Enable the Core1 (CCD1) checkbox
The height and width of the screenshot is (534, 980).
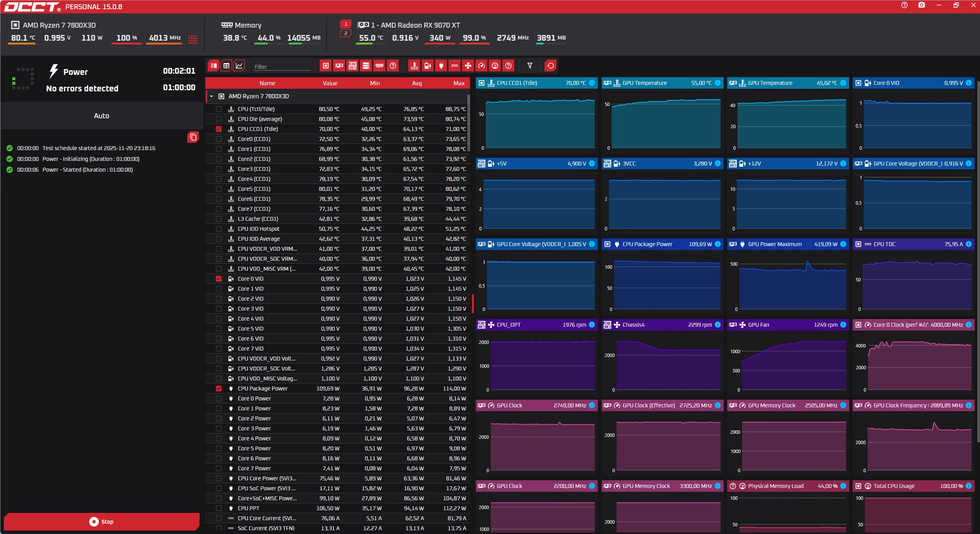click(219, 149)
